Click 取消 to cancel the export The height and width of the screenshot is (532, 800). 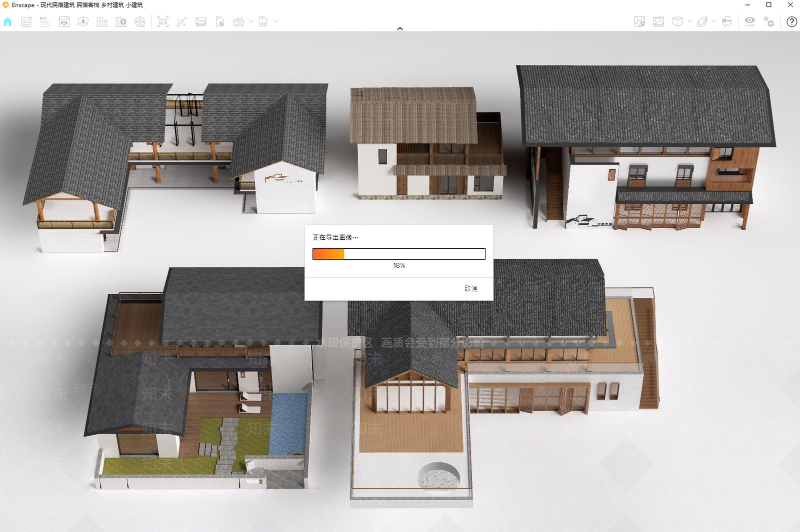[x=470, y=289]
